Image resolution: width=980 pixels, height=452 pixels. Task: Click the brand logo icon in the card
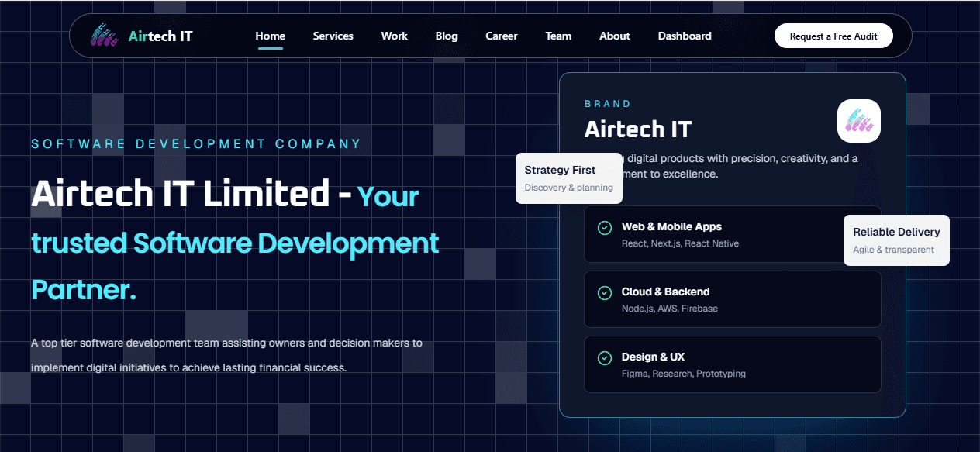point(859,121)
